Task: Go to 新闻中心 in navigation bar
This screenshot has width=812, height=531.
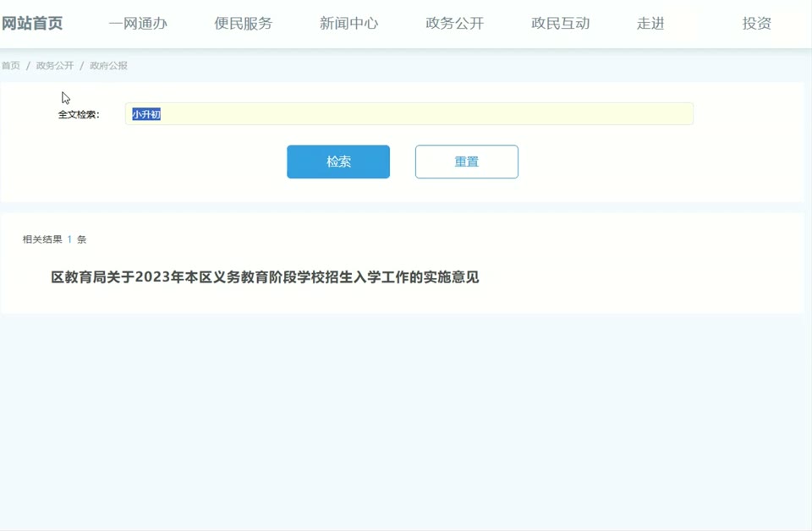Action: pyautogui.click(x=349, y=24)
